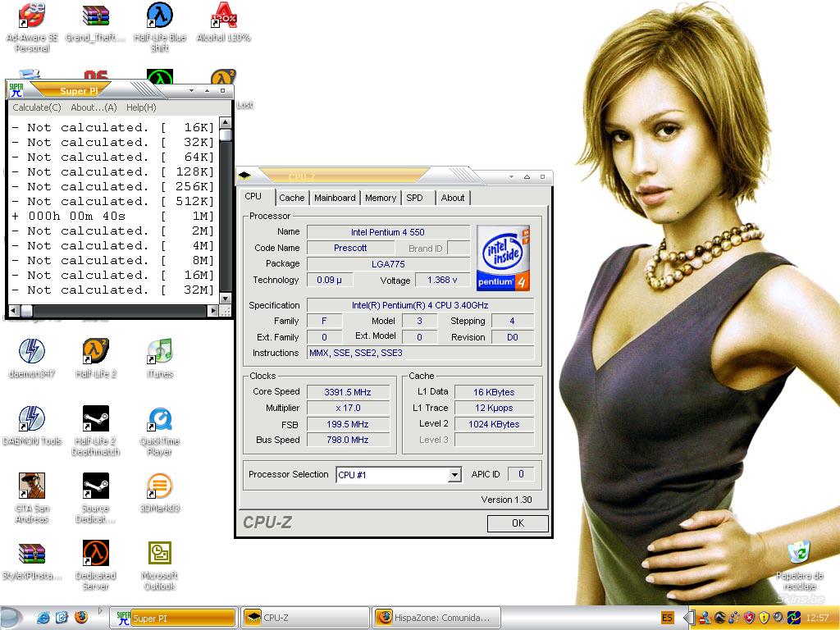This screenshot has width=840, height=630.
Task: Click the APIC ID field
Action: [520, 474]
